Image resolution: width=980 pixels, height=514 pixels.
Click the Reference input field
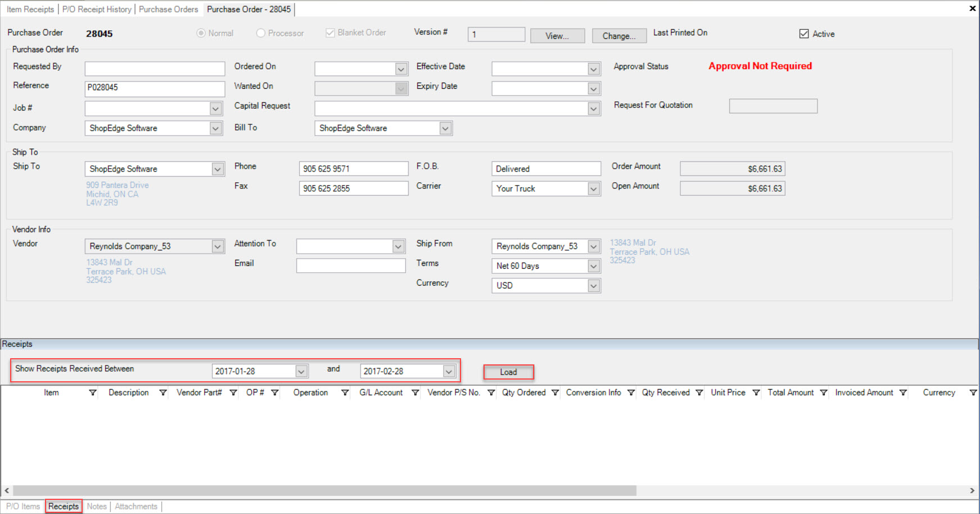[x=155, y=88]
